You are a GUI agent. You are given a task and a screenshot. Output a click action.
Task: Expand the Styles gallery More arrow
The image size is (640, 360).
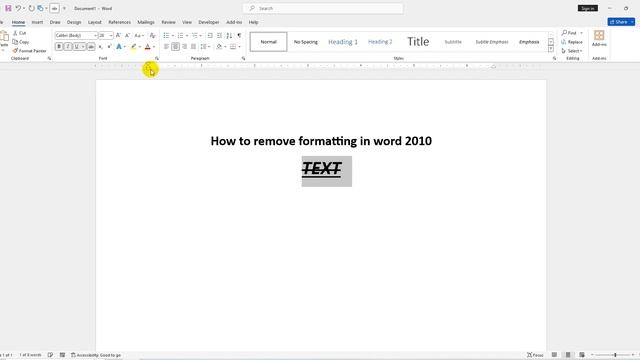(x=551, y=49)
